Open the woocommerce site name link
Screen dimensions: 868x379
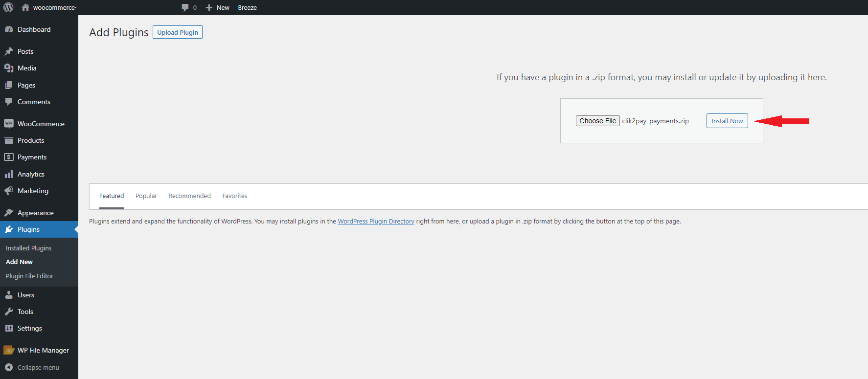(x=55, y=7)
